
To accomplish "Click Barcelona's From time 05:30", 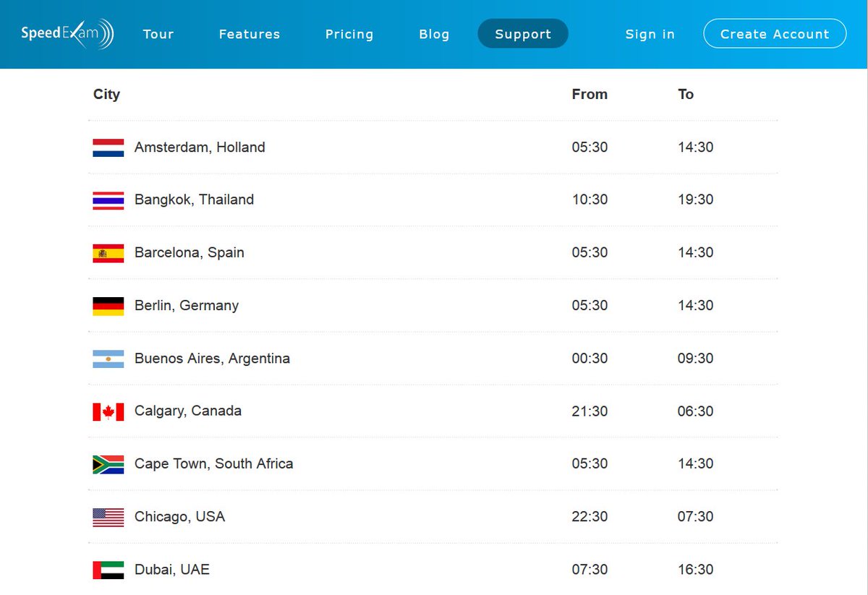I will pos(590,252).
